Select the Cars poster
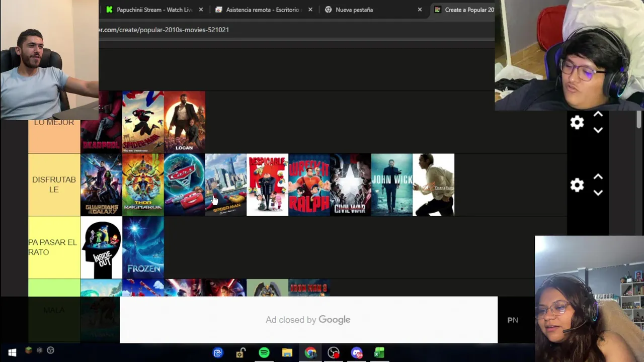The width and height of the screenshot is (644, 362). click(184, 185)
